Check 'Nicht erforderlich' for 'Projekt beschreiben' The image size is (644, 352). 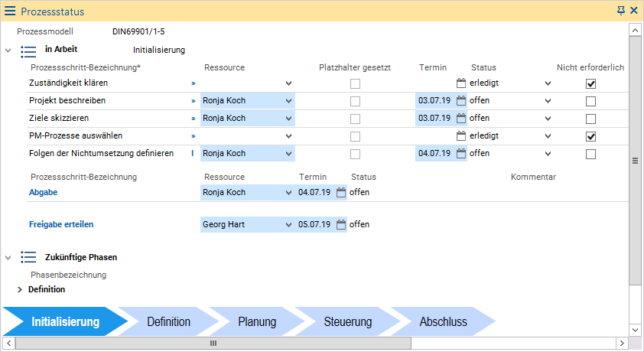[590, 101]
